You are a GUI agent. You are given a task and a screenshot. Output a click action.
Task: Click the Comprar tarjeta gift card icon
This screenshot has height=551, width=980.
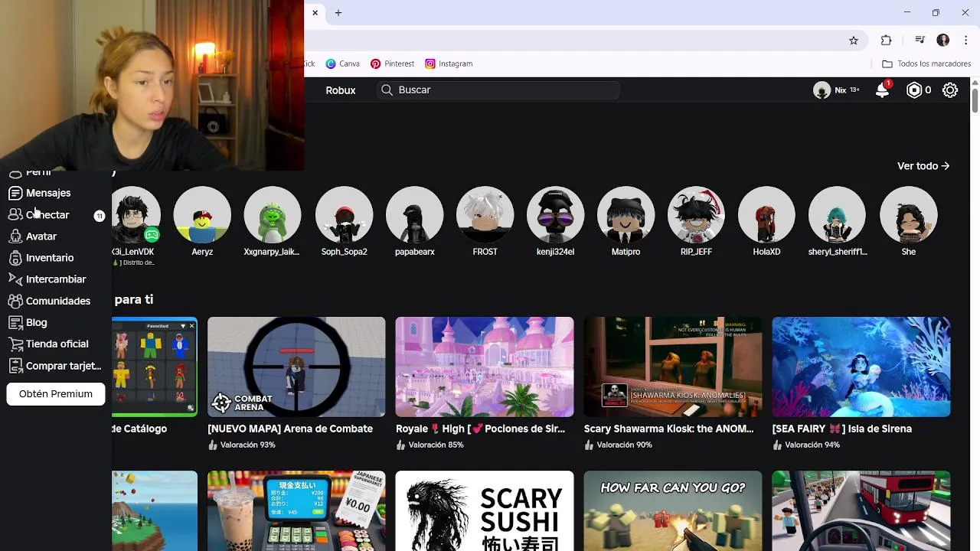15,366
